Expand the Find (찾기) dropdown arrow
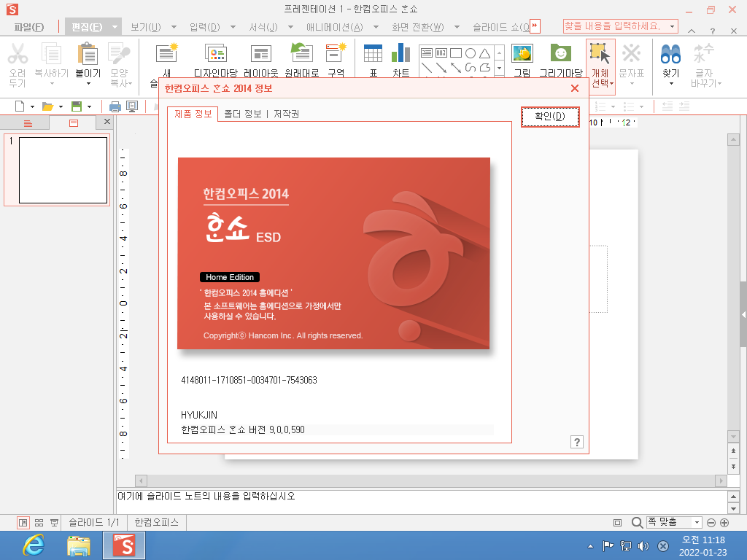This screenshot has width=747, height=560. coord(671,85)
